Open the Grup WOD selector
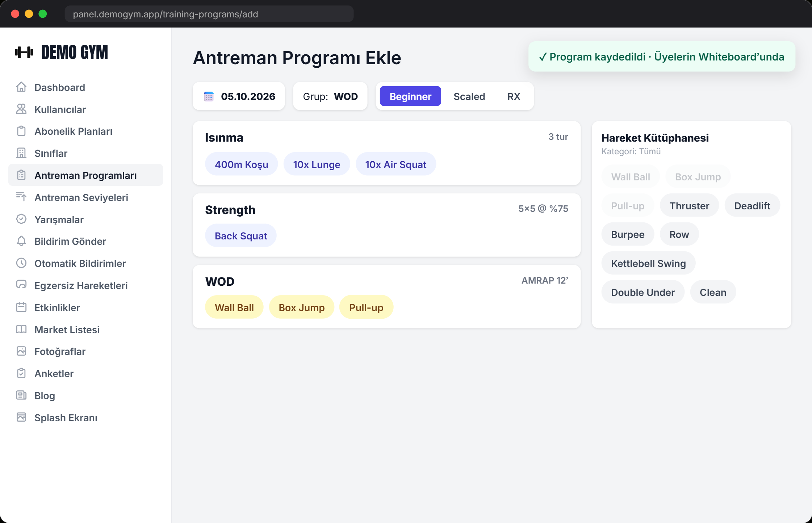This screenshot has width=812, height=523. 330,96
